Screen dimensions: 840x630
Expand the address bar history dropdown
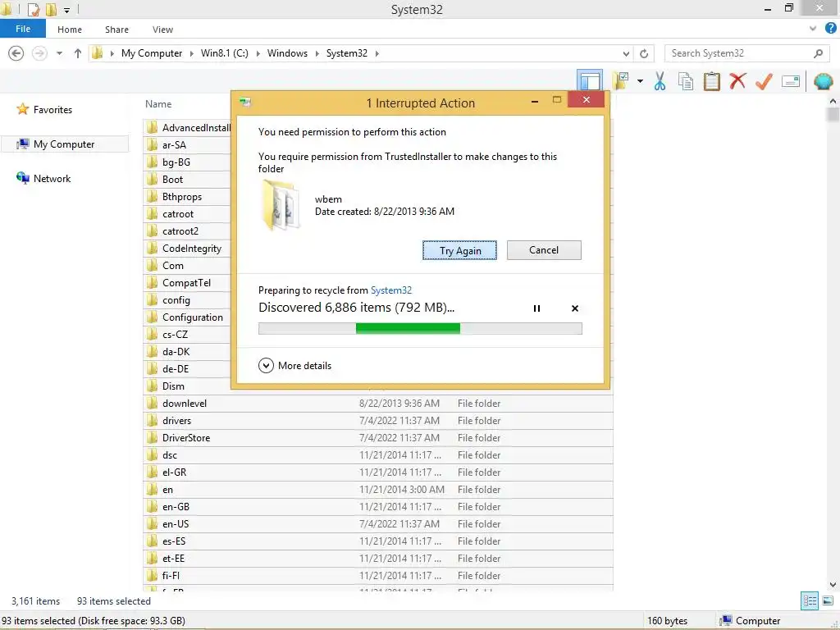pyautogui.click(x=626, y=53)
